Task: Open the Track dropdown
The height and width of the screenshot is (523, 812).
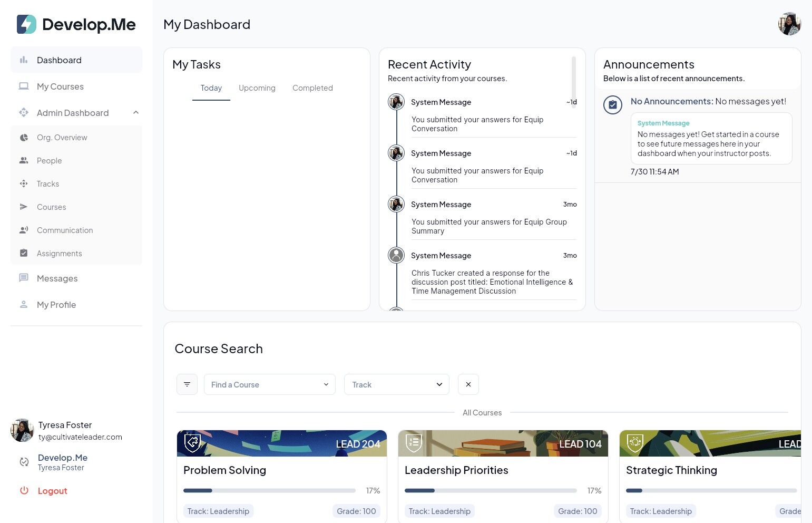Action: coord(397,384)
